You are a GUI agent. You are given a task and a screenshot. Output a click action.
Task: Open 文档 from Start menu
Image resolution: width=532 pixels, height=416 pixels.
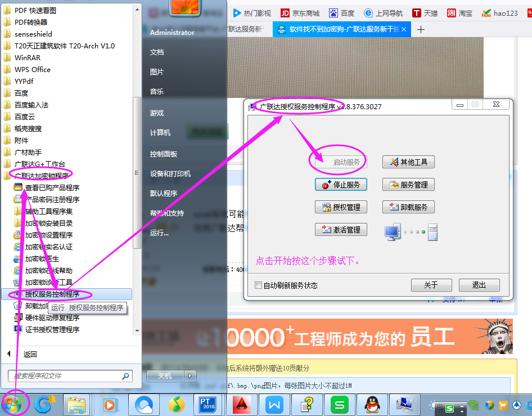(x=157, y=52)
